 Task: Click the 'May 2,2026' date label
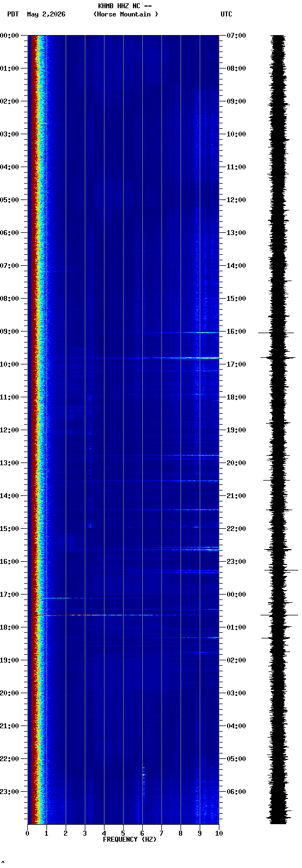pos(46,14)
